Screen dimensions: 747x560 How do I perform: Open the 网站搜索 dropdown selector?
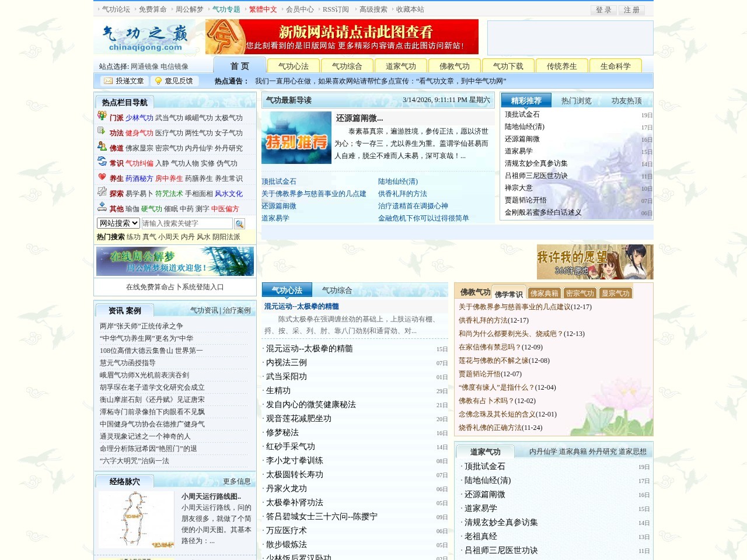pyautogui.click(x=117, y=223)
